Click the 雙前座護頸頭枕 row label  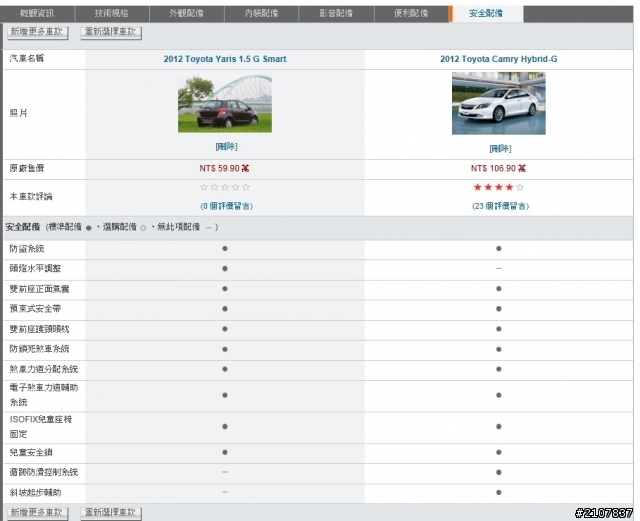(x=40, y=329)
